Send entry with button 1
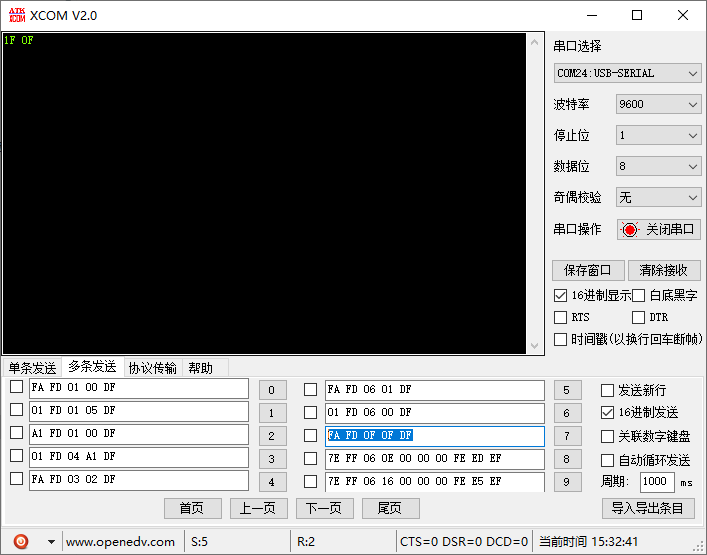The image size is (707, 555). pyautogui.click(x=272, y=413)
